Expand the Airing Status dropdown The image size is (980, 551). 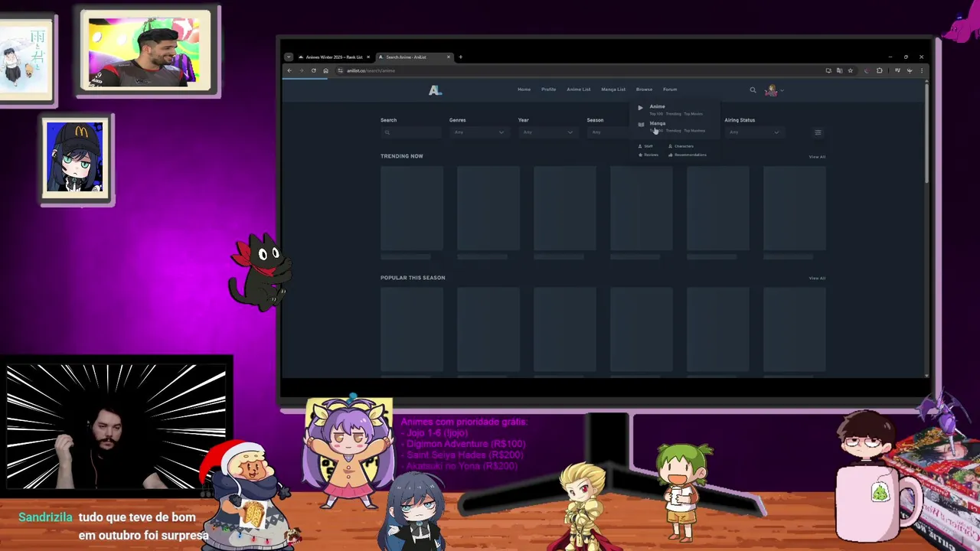pos(754,132)
